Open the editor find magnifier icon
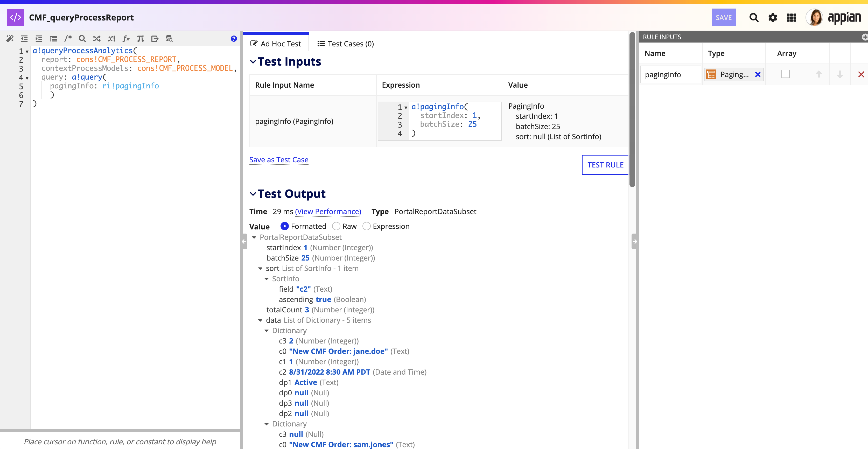 82,39
